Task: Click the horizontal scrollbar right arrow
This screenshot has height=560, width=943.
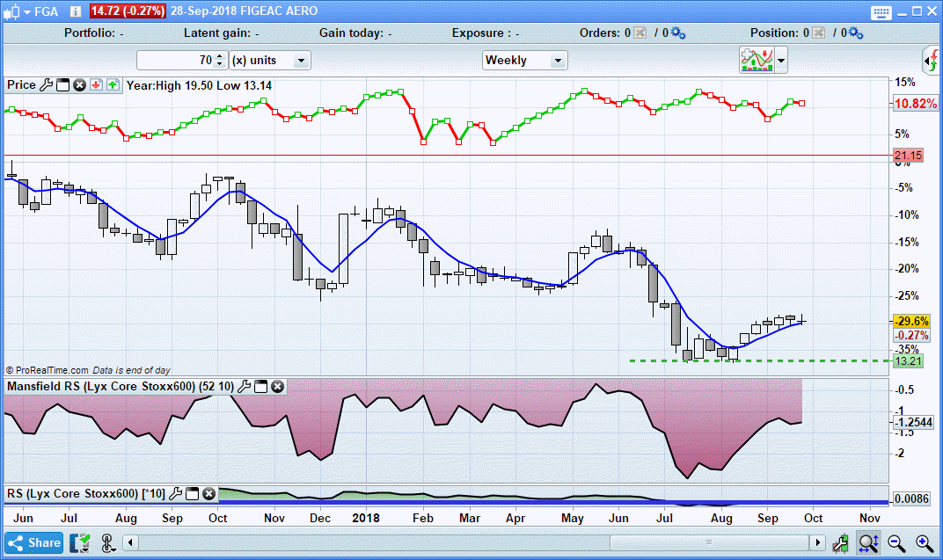Action: point(818,542)
